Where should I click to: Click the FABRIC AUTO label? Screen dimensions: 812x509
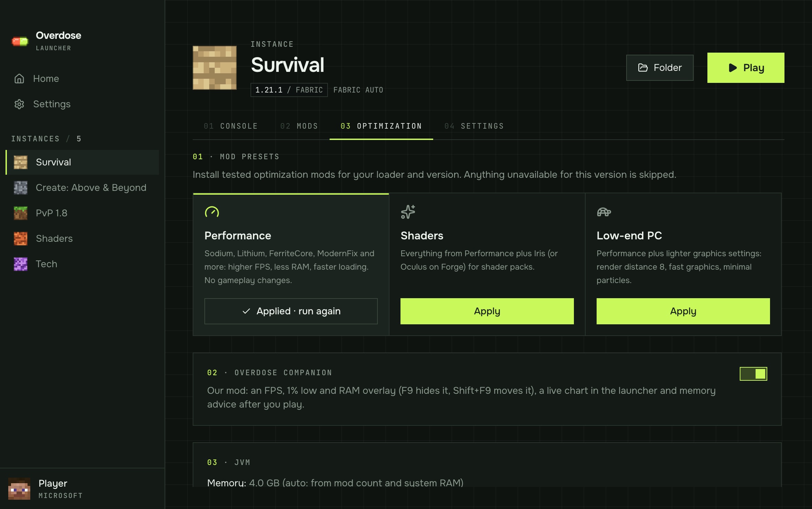click(x=358, y=90)
